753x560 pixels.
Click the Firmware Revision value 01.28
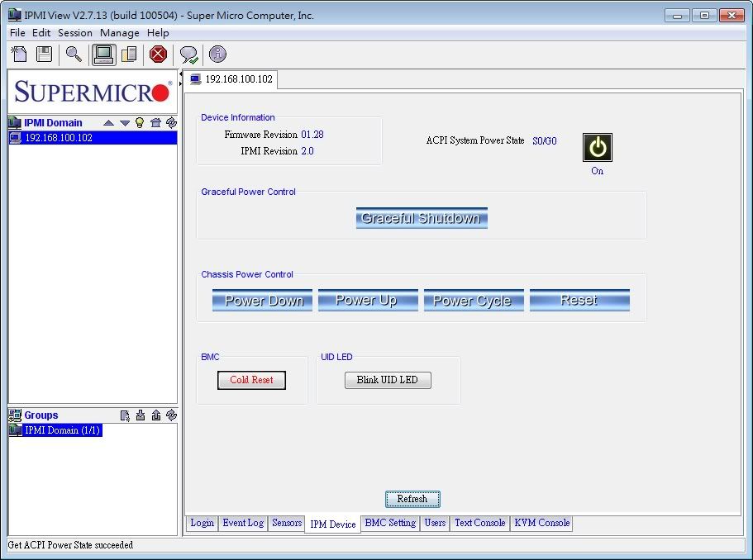[312, 135]
